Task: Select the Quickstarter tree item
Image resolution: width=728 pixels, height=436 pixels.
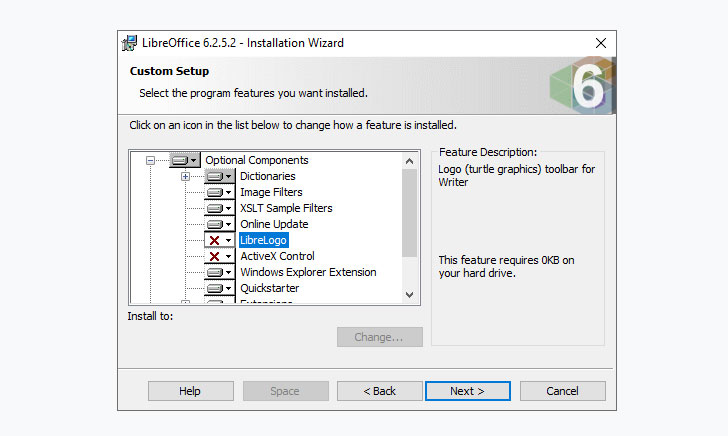Action: (269, 288)
